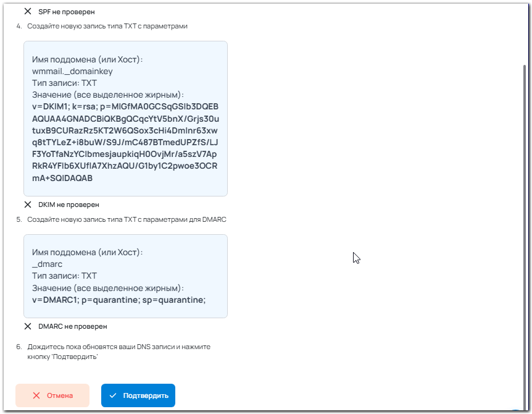The height and width of the screenshot is (414, 532).
Task: Click step 5 DMARC TXT record instruction text
Action: pos(127,219)
